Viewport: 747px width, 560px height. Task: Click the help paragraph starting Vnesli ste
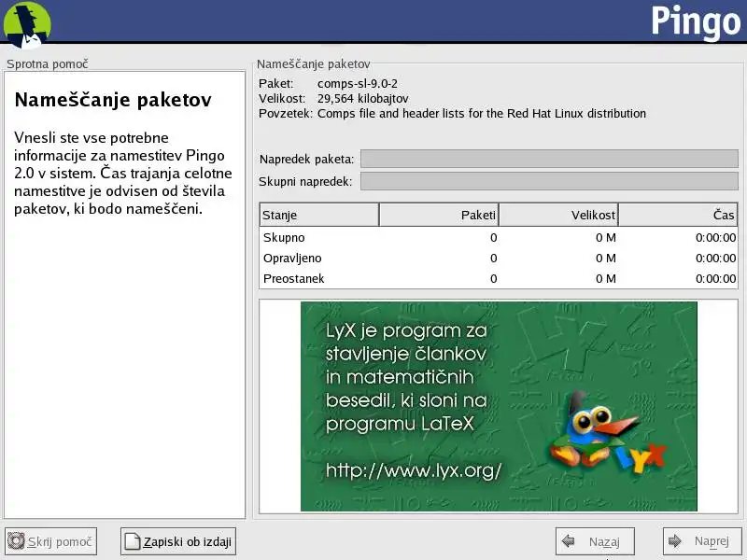123,174
